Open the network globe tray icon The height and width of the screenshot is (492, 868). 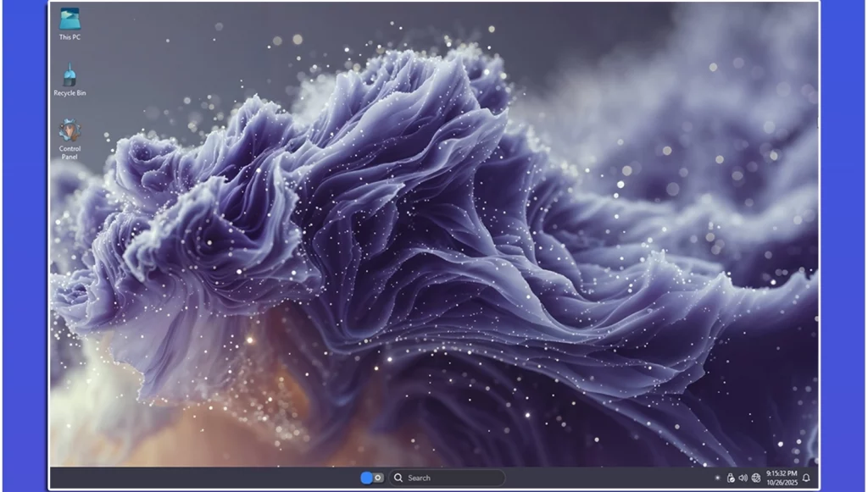click(x=755, y=478)
